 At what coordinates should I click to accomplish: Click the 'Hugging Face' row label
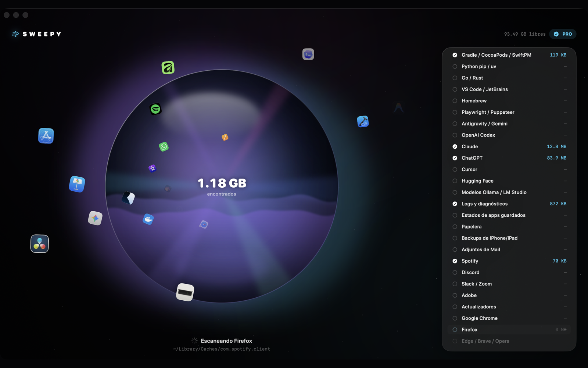tap(477, 181)
